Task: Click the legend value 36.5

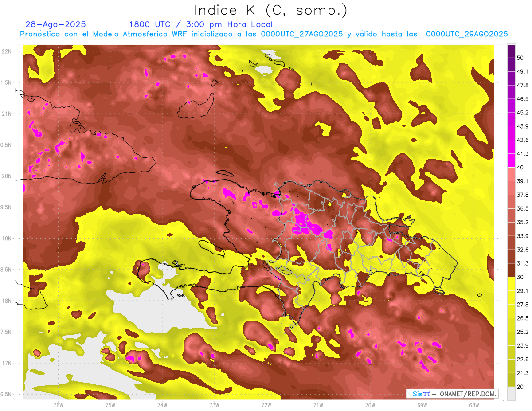Action: point(522,208)
